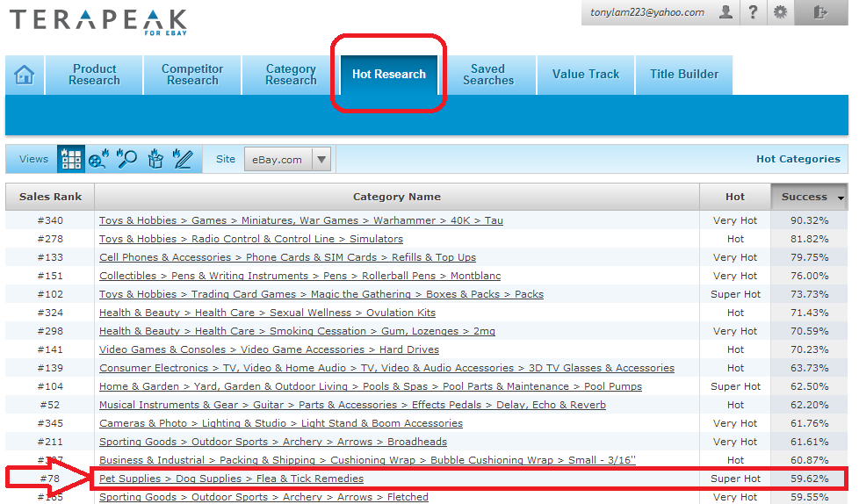Screen dimensions: 859x504
Task: Click the 76.00% success value
Action: 809,276
